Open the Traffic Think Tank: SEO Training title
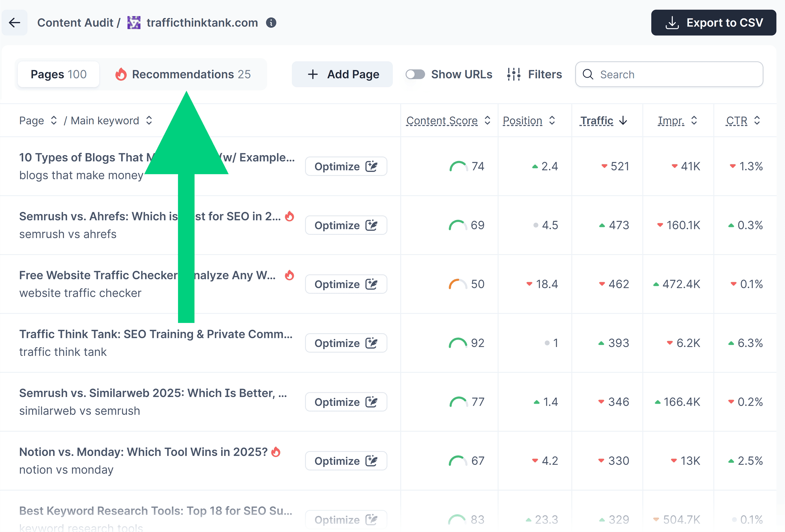The image size is (785, 532). coord(156,334)
